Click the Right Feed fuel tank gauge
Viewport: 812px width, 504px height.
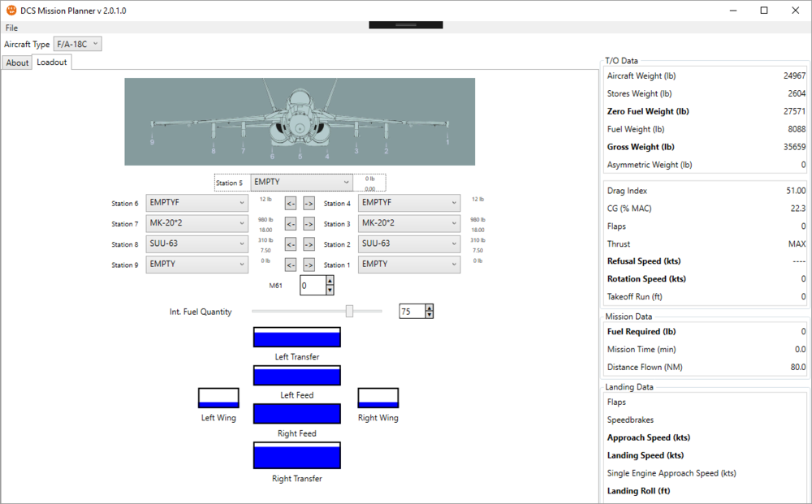[296, 413]
